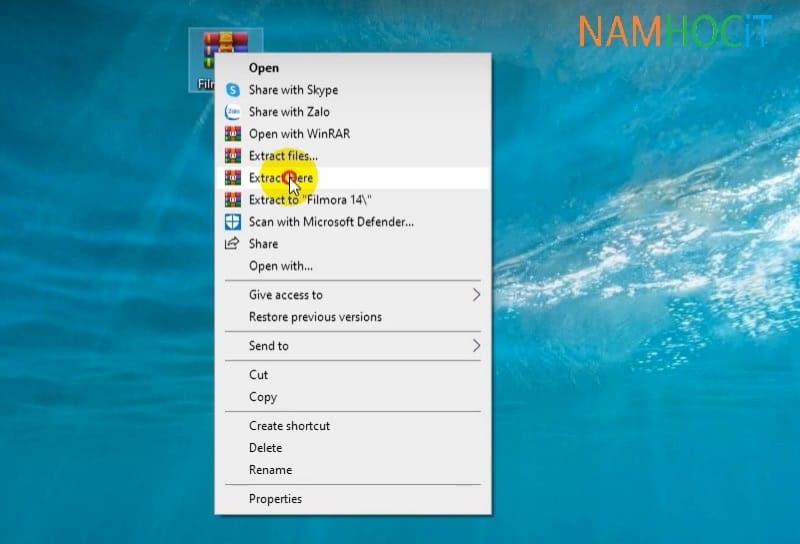Choose Share with Skype

tap(353, 90)
